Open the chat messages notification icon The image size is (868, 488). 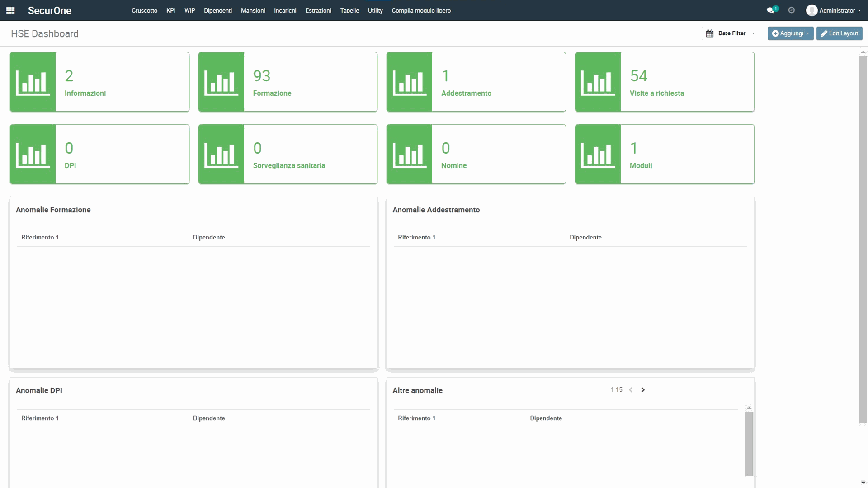(x=771, y=10)
